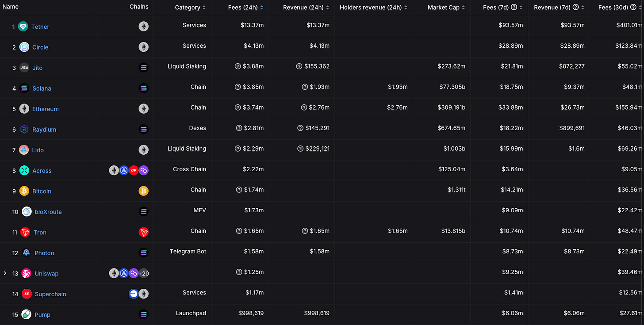Screen dimensions: 644x325
Task: Open the Fees (7d) help question-mark icon
Action: click(514, 7)
